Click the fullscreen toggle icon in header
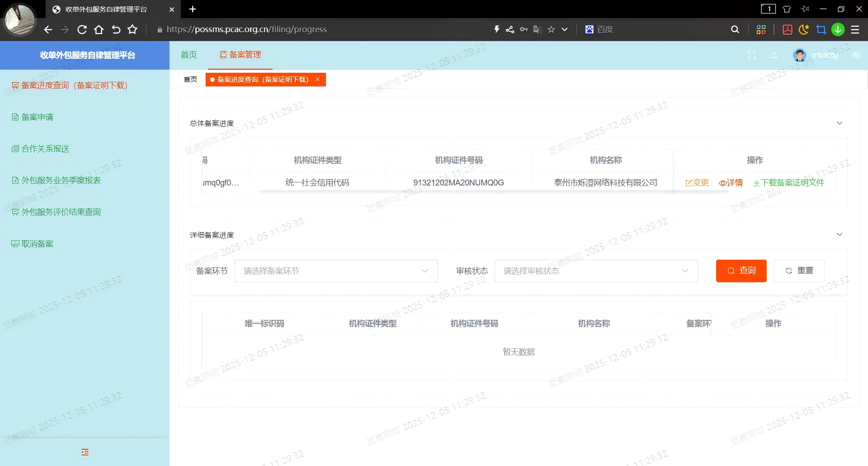 (751, 55)
